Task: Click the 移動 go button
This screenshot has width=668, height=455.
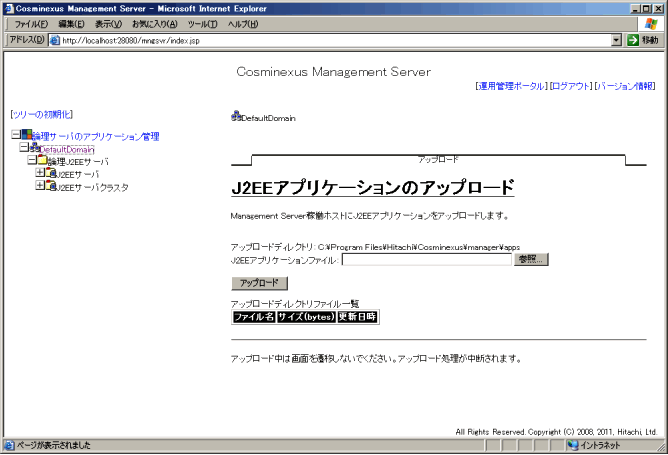Action: 643,40
